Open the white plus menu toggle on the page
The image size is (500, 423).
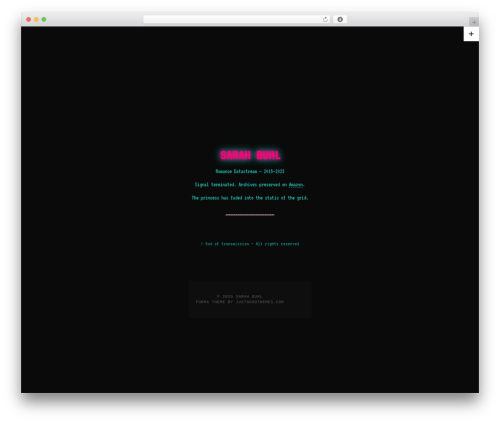point(471,34)
